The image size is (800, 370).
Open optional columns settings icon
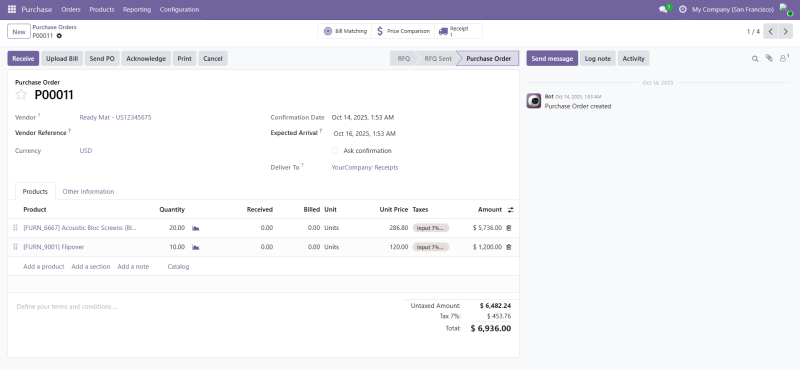coord(511,210)
